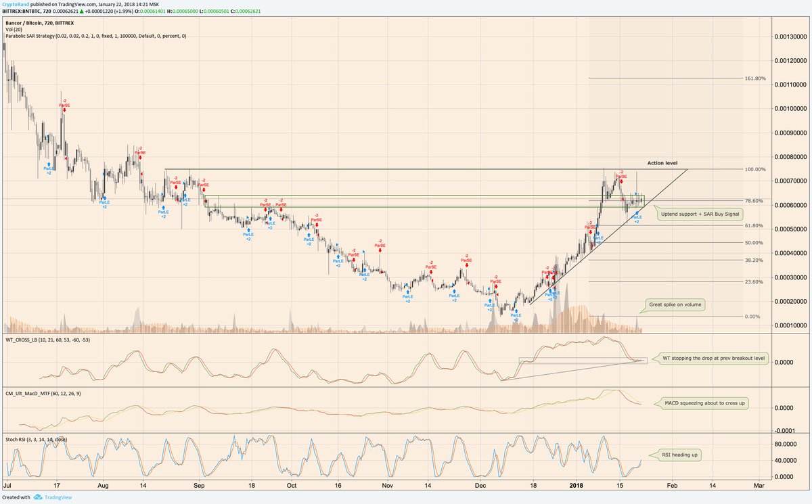
Task: Click the Feb label on time axis
Action: tap(673, 486)
